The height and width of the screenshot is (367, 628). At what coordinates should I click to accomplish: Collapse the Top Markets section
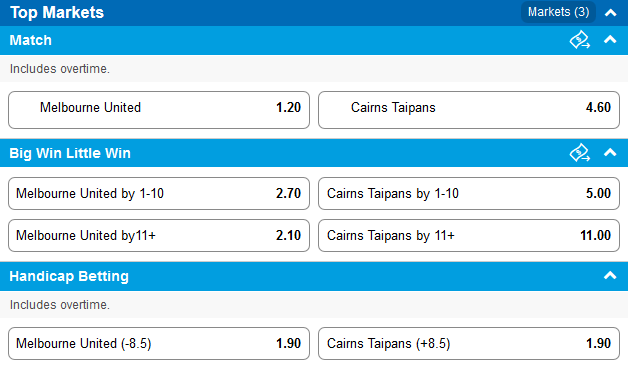(610, 12)
